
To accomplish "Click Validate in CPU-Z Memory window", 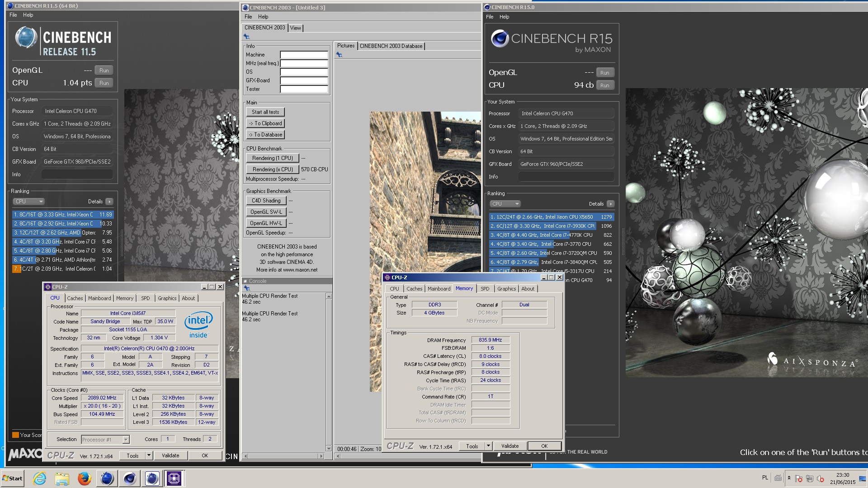I will click(510, 446).
